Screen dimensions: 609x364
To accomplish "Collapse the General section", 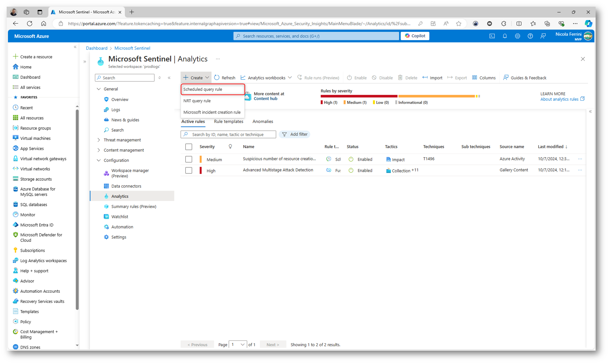I will [99, 89].
